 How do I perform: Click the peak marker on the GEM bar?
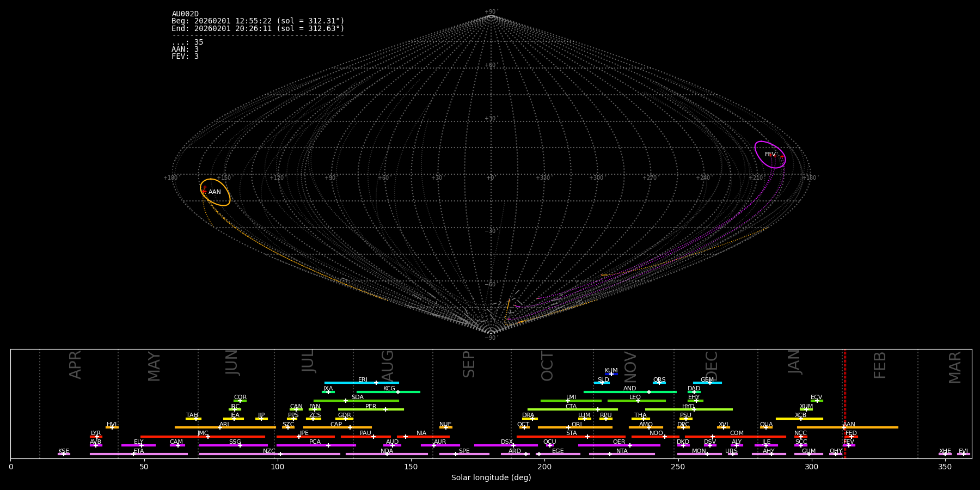(709, 383)
